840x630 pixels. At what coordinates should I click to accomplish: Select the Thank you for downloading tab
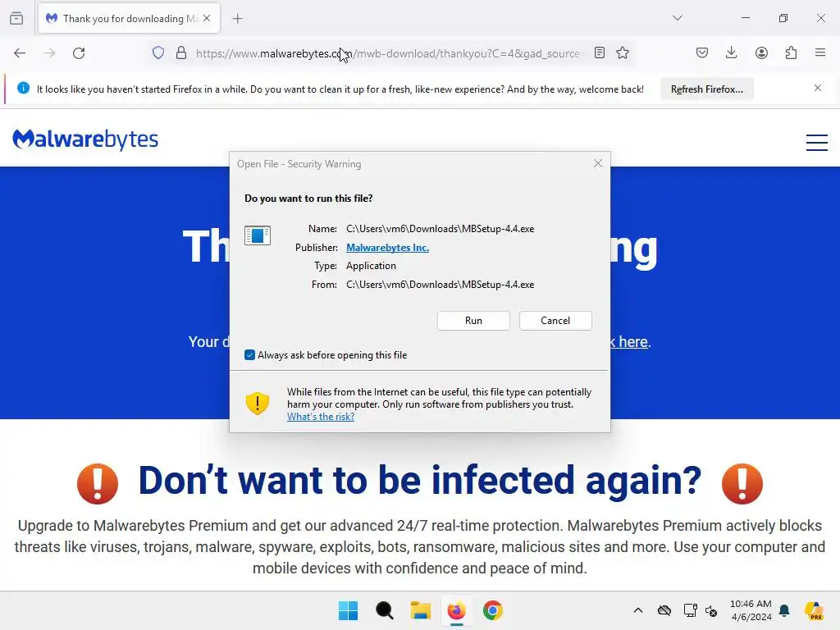[x=129, y=19]
